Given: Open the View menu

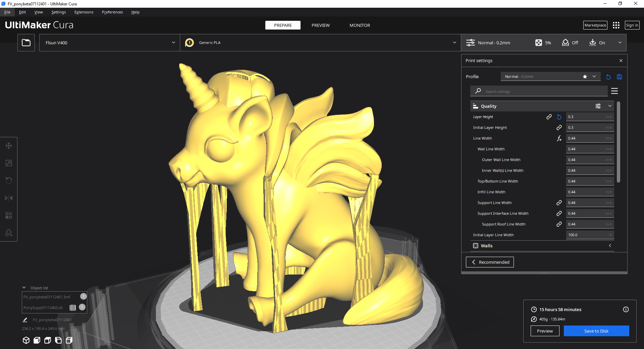Looking at the screenshot, I should [39, 12].
